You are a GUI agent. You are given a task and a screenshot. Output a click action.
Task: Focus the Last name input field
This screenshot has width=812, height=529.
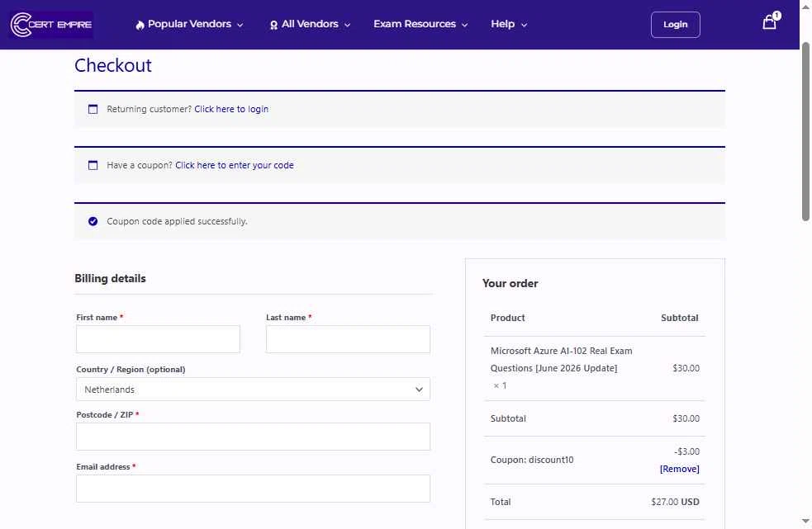(x=348, y=339)
